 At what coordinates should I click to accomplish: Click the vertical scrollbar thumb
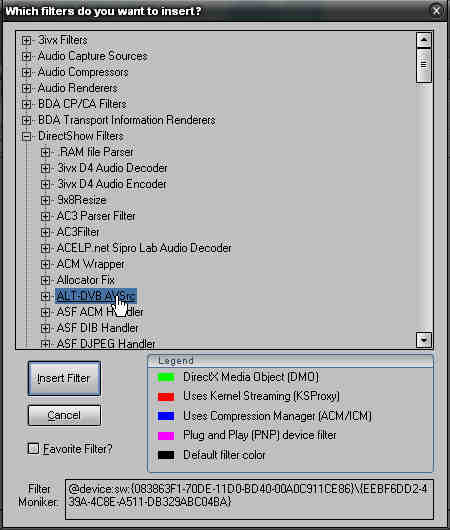[424, 65]
